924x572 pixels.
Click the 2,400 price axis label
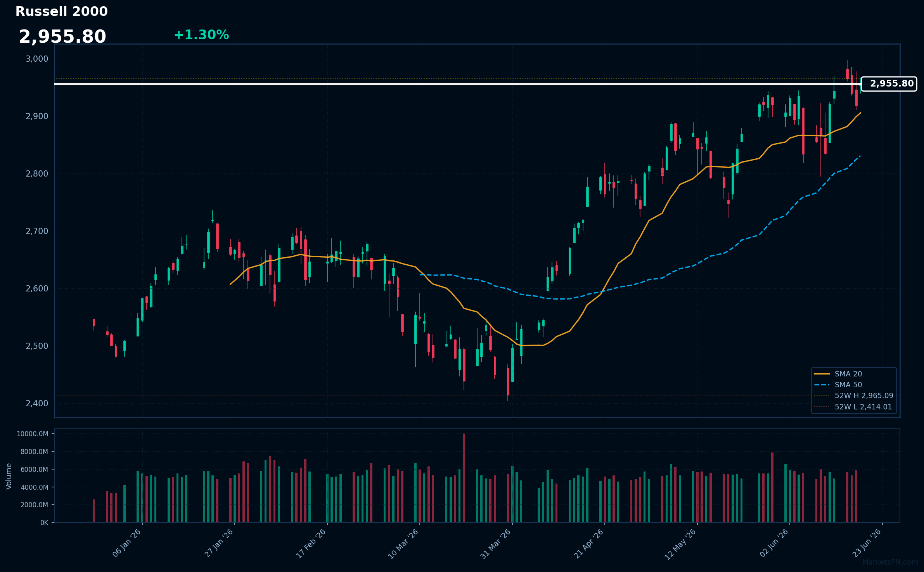click(x=37, y=404)
